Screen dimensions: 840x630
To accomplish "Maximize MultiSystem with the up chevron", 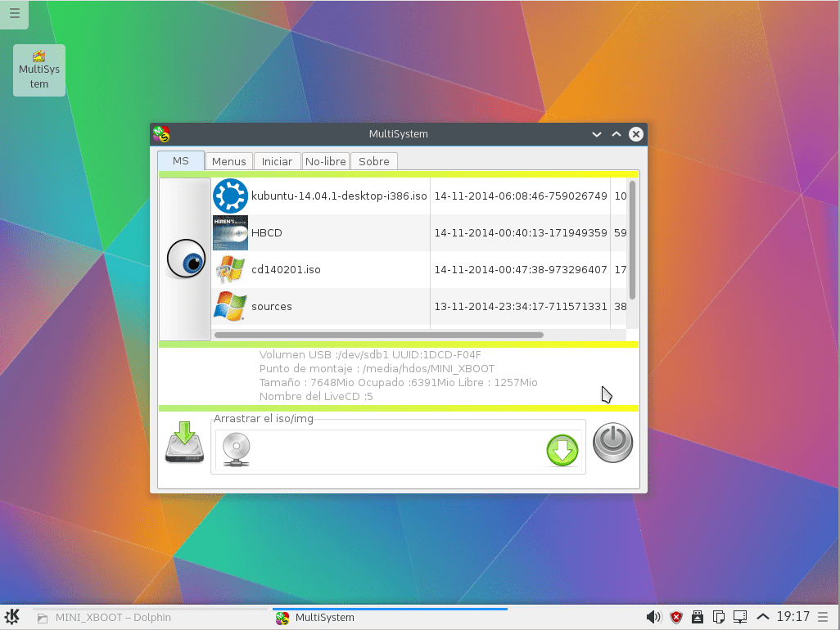I will click(x=616, y=134).
